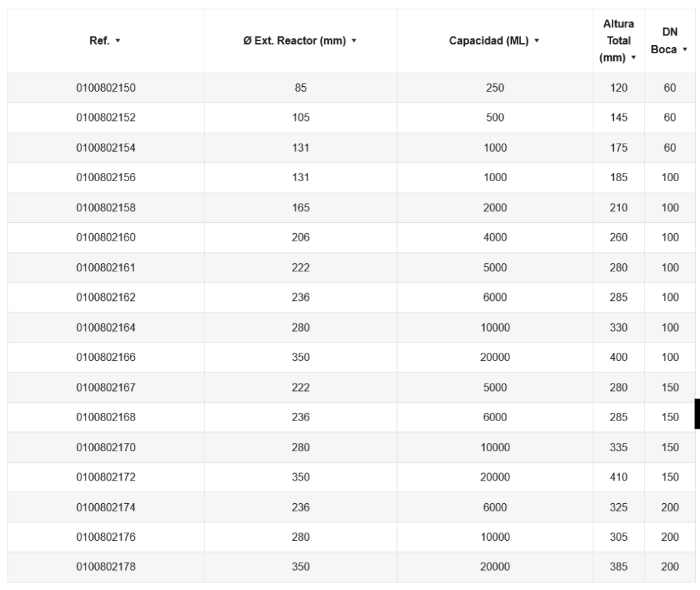Click the black tab on right edge
The image size is (700, 590).
pos(697,414)
